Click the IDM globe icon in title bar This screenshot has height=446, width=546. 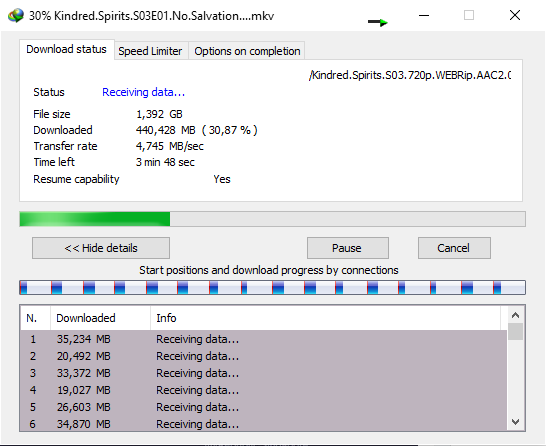pos(16,16)
